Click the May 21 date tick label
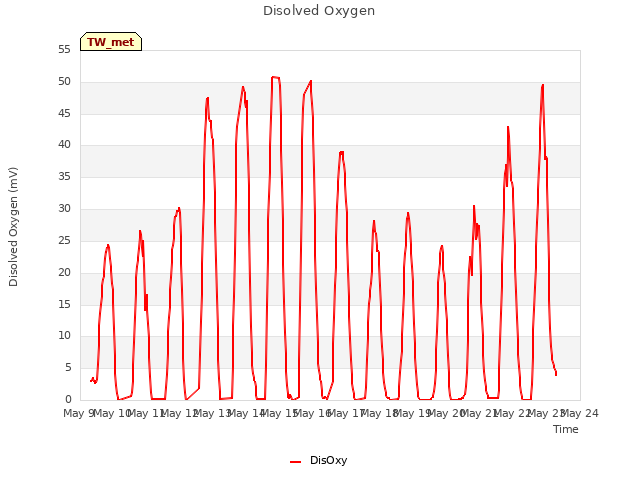This screenshot has height=480, width=640. pos(480,413)
